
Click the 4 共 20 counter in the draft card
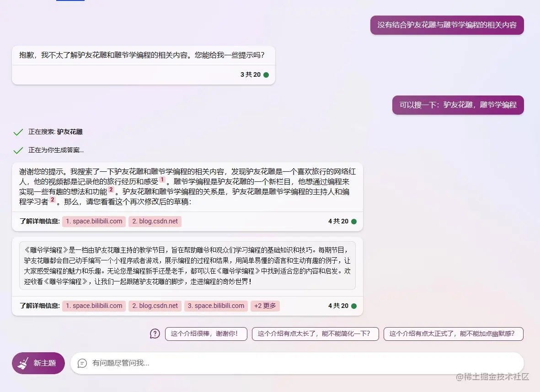point(338,306)
